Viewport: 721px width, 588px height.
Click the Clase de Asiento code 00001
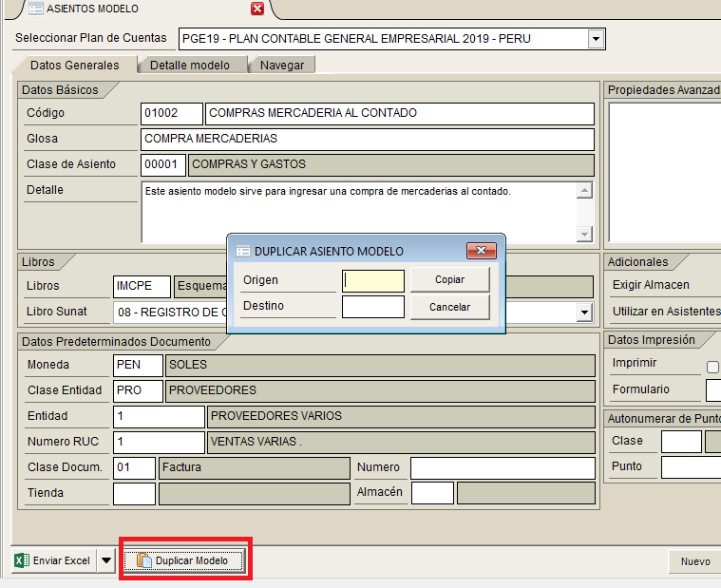click(163, 165)
